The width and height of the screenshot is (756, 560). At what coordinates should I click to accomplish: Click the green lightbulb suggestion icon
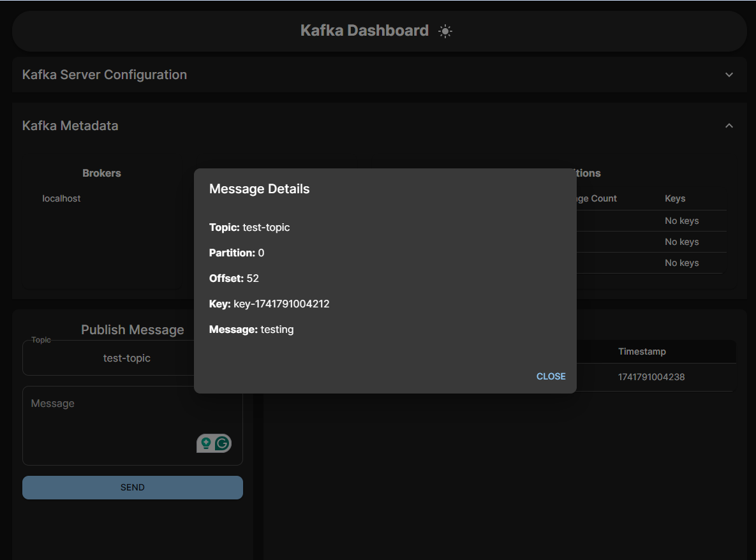[x=206, y=443]
